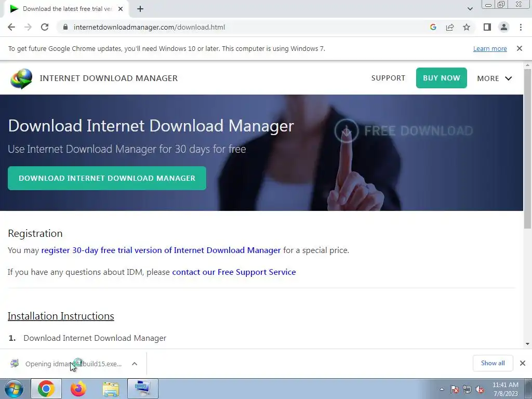Click the forward navigation arrow

pyautogui.click(x=28, y=27)
